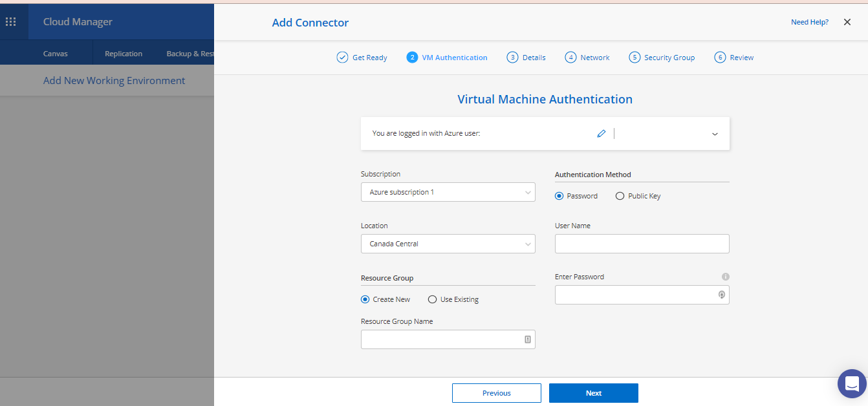Image resolution: width=868 pixels, height=406 pixels.
Task: Click the pencil edit icon for Azure user
Action: coord(602,134)
